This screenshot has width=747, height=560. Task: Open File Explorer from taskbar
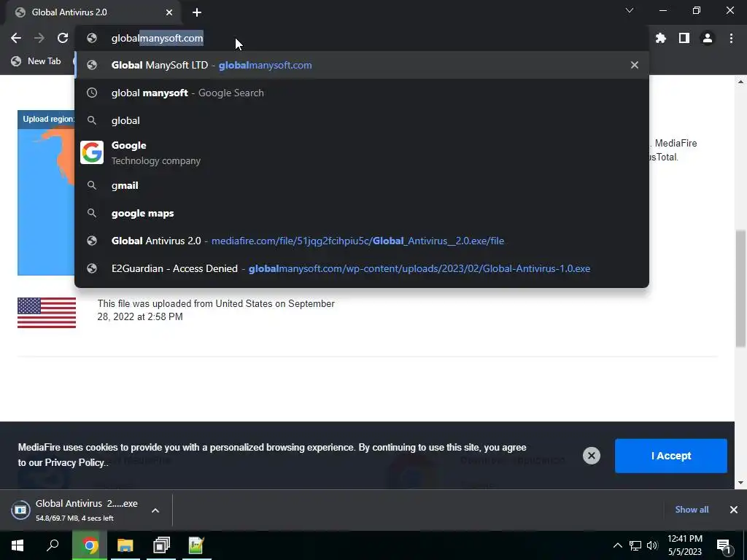(125, 545)
